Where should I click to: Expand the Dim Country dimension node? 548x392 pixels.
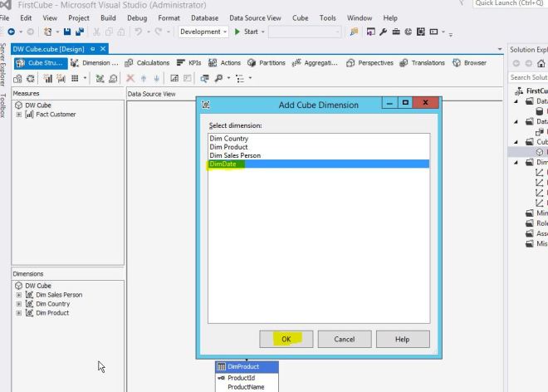click(x=19, y=304)
